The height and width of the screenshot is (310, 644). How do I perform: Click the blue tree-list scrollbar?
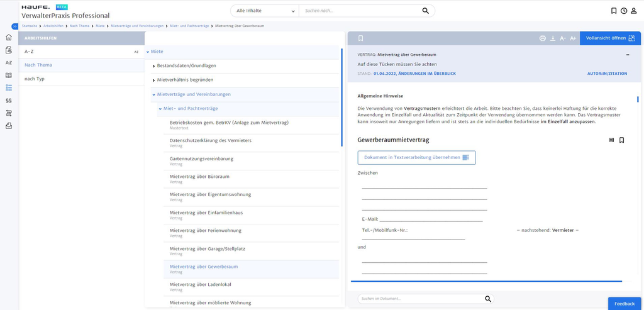click(x=341, y=97)
